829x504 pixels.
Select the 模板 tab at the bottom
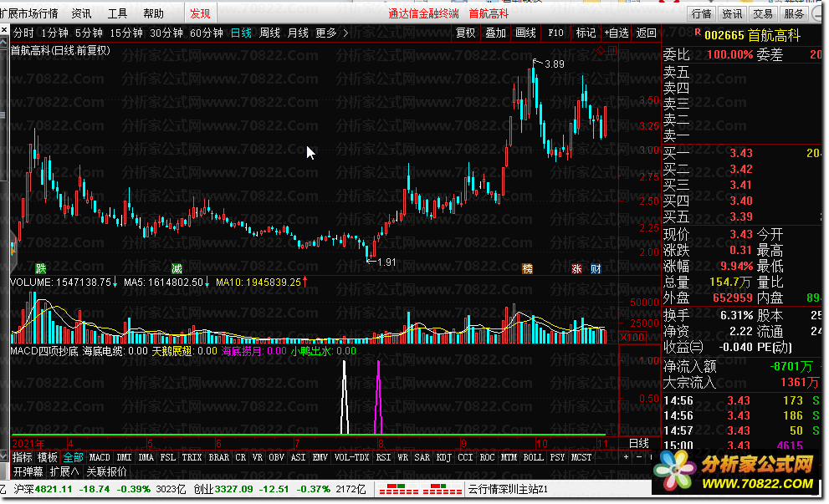(47, 457)
